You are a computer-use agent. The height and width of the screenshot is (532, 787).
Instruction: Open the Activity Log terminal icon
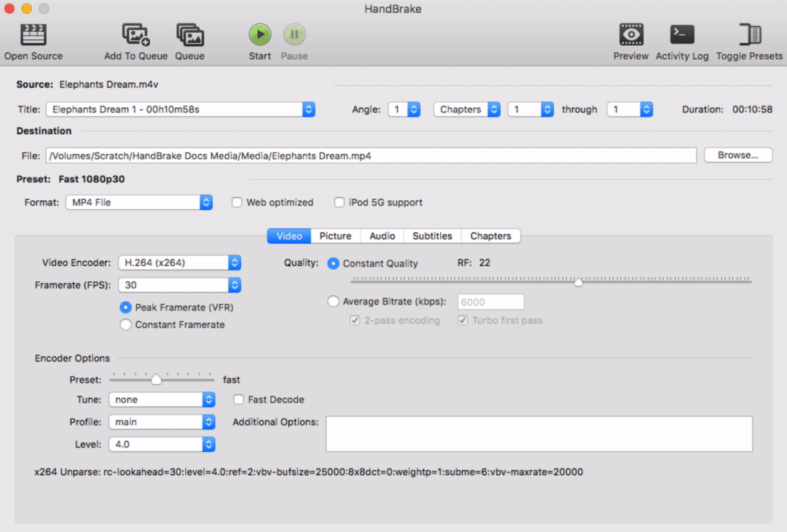[x=682, y=35]
